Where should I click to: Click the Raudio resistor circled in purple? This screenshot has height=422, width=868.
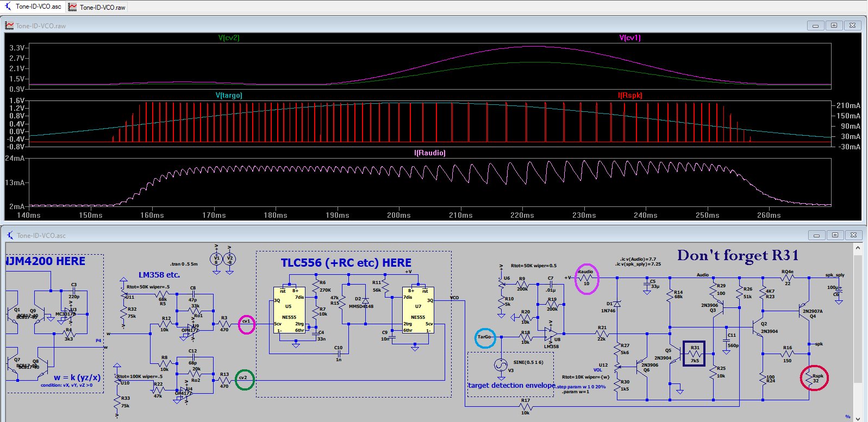coord(586,278)
